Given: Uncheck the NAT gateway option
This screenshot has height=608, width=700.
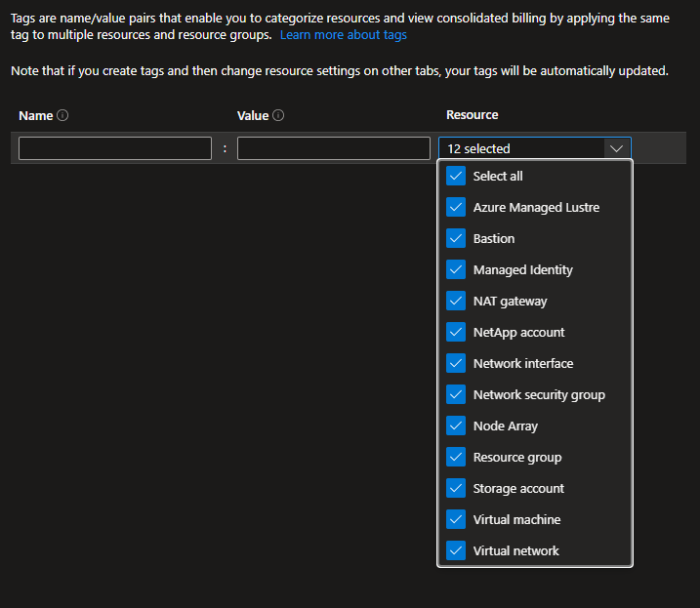Looking at the screenshot, I should click(456, 301).
